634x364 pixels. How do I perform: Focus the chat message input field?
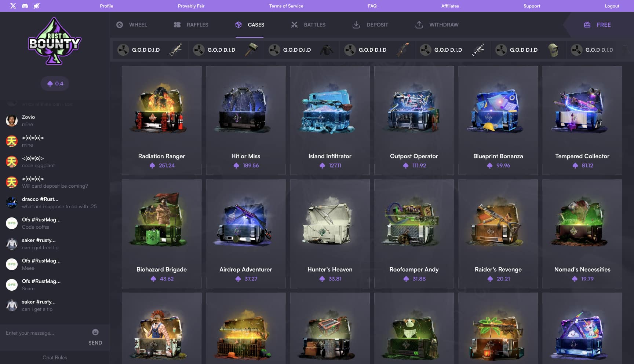click(46, 333)
